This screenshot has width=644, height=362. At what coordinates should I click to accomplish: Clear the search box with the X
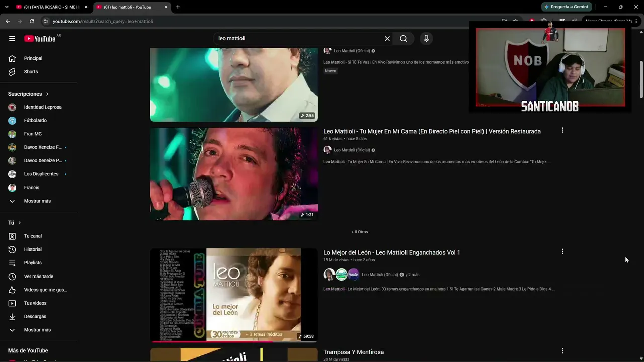tap(387, 39)
